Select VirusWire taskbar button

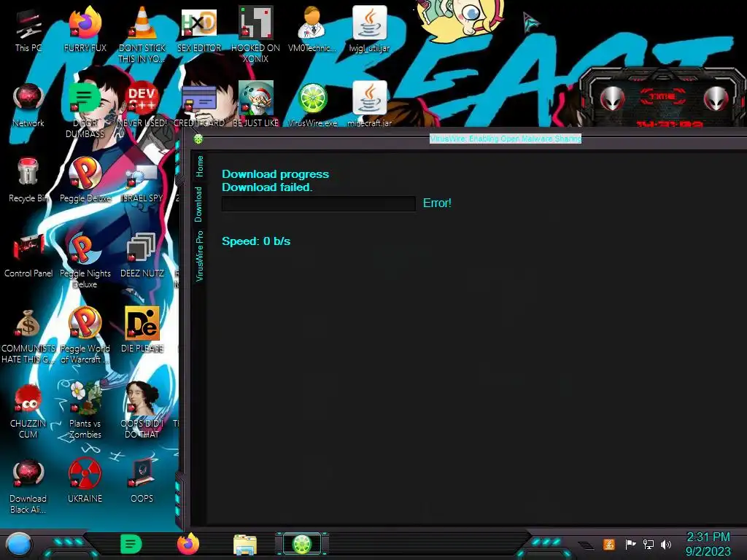[301, 544]
